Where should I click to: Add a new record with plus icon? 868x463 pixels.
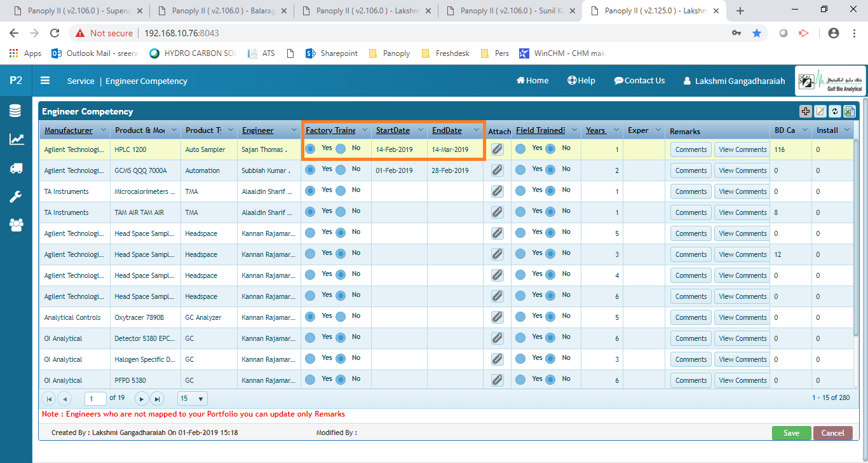click(x=806, y=111)
